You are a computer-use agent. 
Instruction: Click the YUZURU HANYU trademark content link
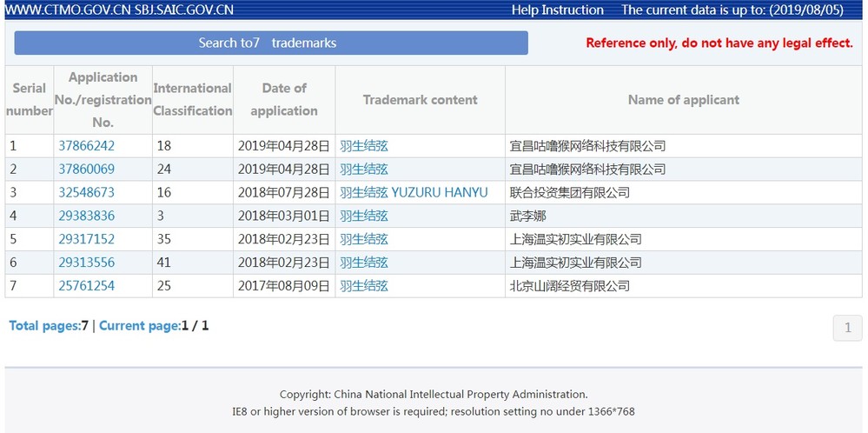click(414, 193)
